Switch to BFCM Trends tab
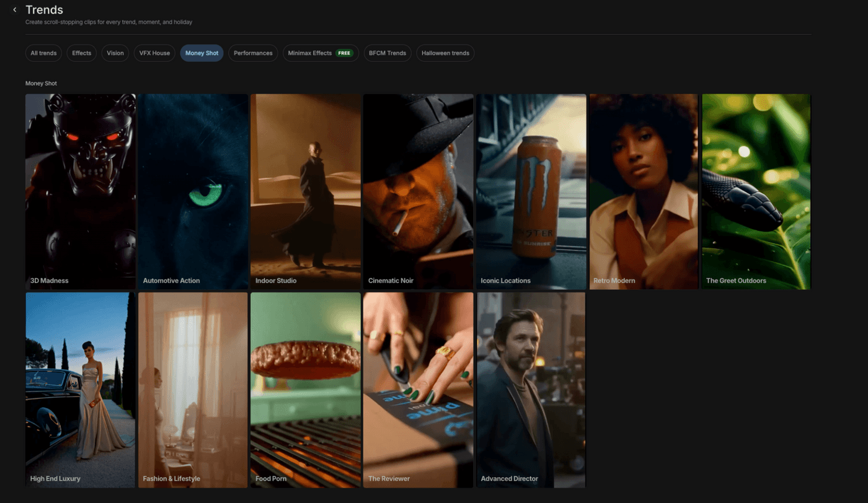The height and width of the screenshot is (503, 868). tap(387, 53)
